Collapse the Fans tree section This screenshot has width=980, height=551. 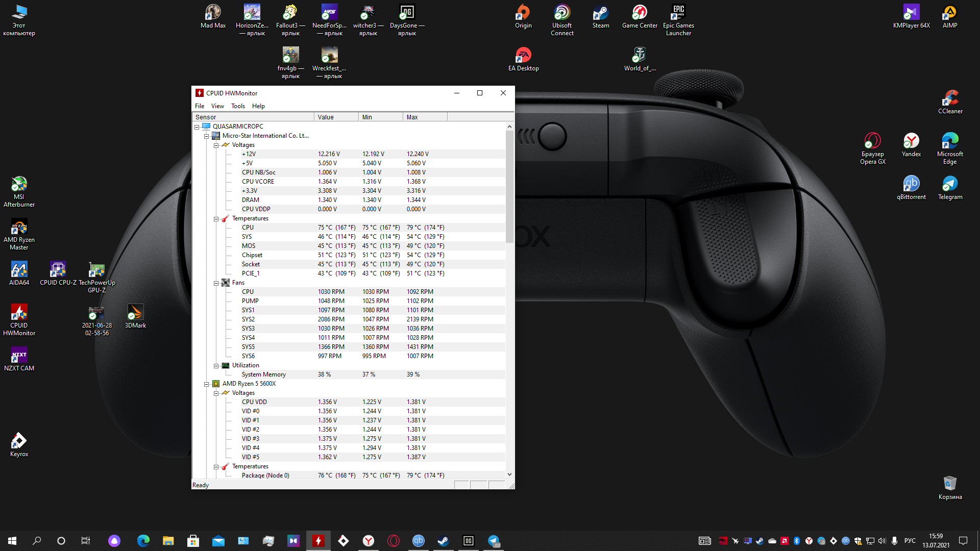216,283
